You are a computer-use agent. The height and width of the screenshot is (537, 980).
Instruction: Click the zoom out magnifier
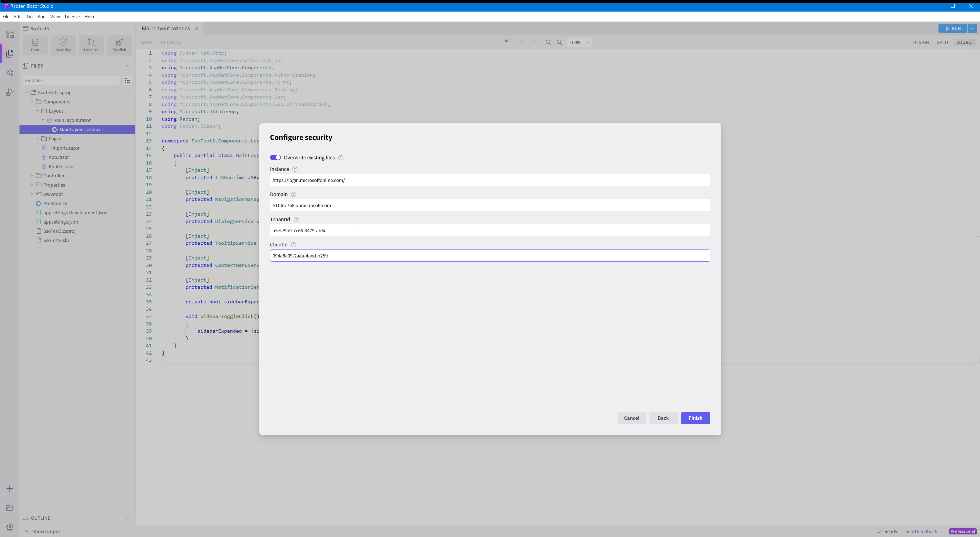pos(548,43)
